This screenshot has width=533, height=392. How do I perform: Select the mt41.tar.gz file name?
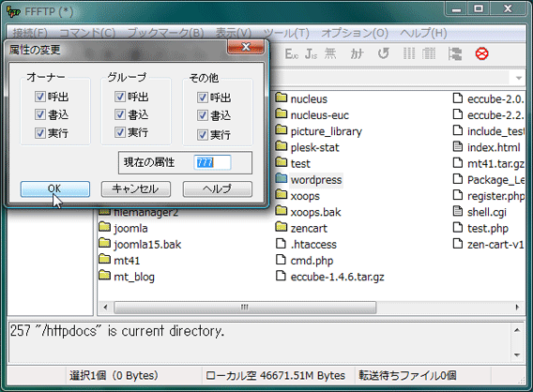coord(496,164)
